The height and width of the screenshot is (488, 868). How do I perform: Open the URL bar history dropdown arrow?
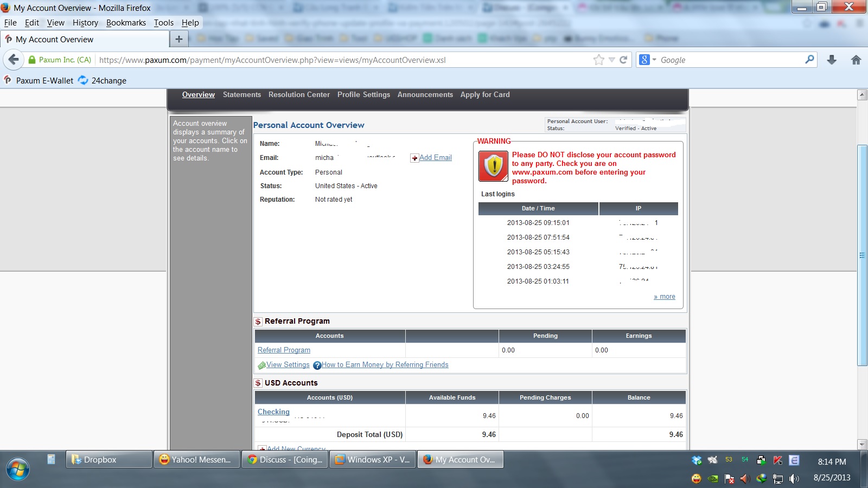point(611,60)
